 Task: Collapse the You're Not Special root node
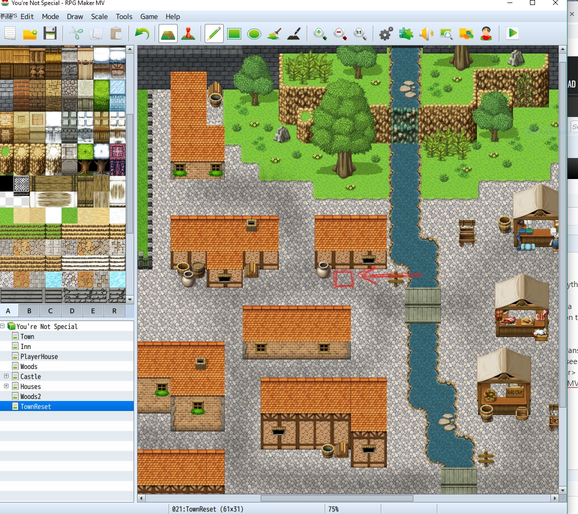[x=2, y=326]
